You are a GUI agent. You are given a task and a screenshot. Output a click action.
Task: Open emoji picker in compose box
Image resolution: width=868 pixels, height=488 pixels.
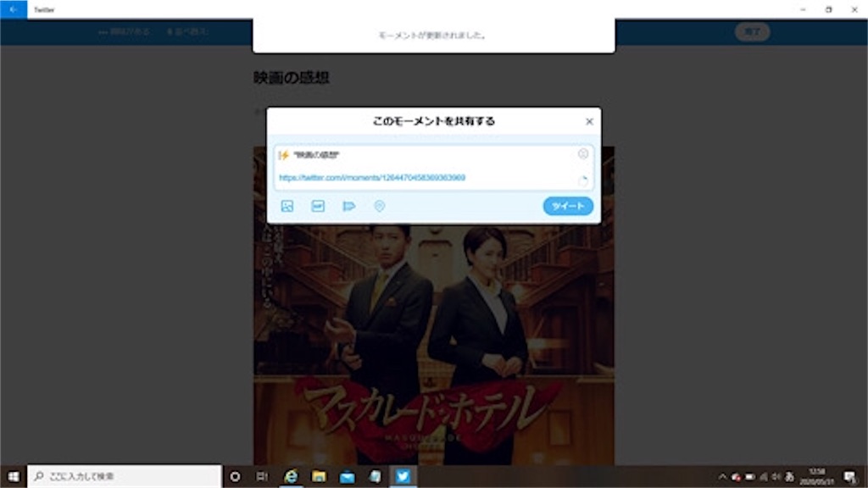pos(583,154)
